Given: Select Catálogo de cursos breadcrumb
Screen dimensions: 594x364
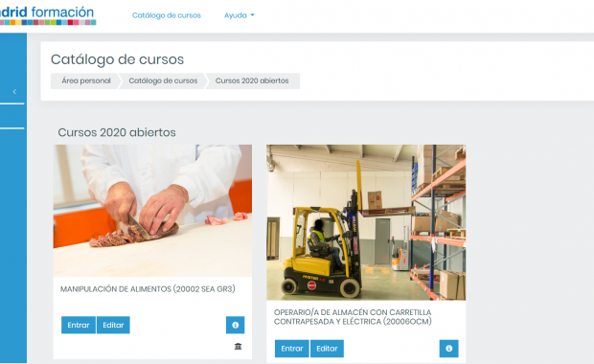Looking at the screenshot, I should [x=163, y=80].
